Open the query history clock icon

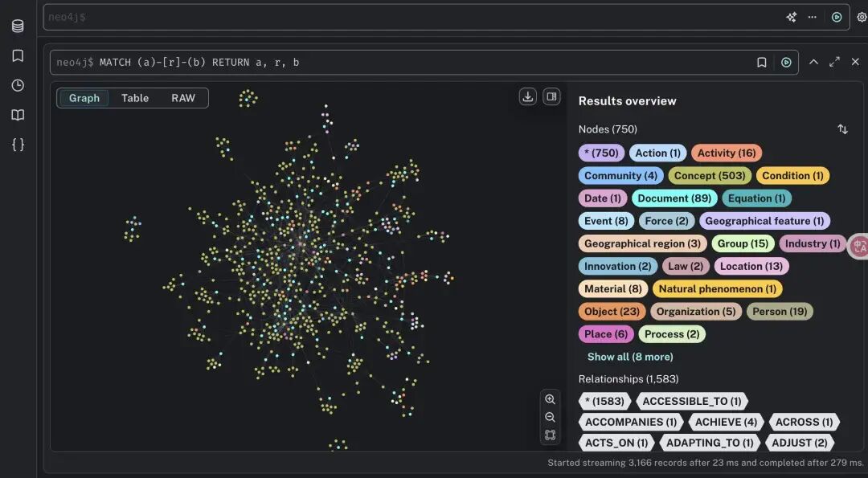(x=18, y=85)
